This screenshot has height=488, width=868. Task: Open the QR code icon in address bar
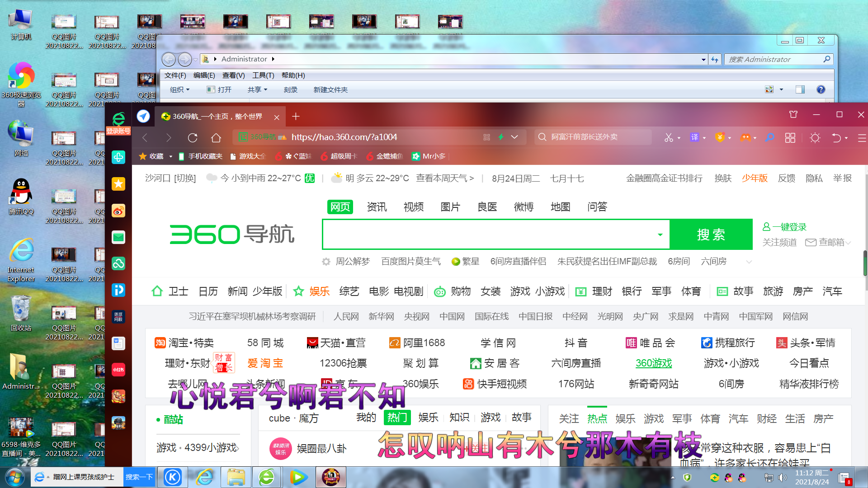pyautogui.click(x=486, y=137)
